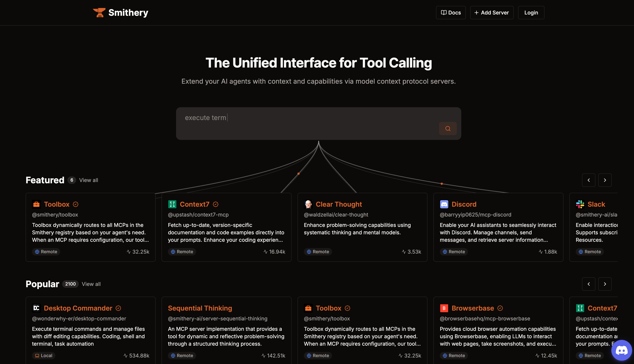Image resolution: width=634 pixels, height=364 pixels.
Task: Focus the server search input field
Action: pyautogui.click(x=300, y=118)
